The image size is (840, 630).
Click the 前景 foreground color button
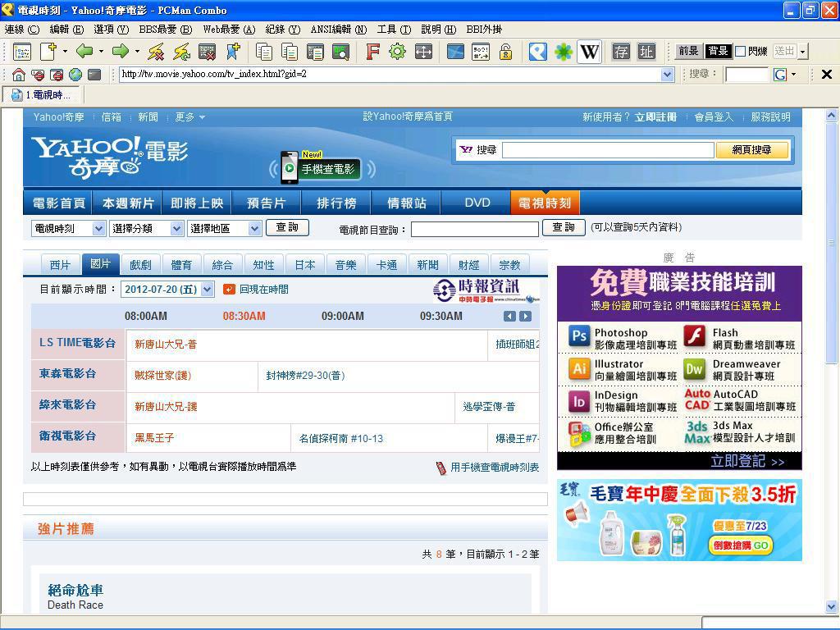coord(687,52)
